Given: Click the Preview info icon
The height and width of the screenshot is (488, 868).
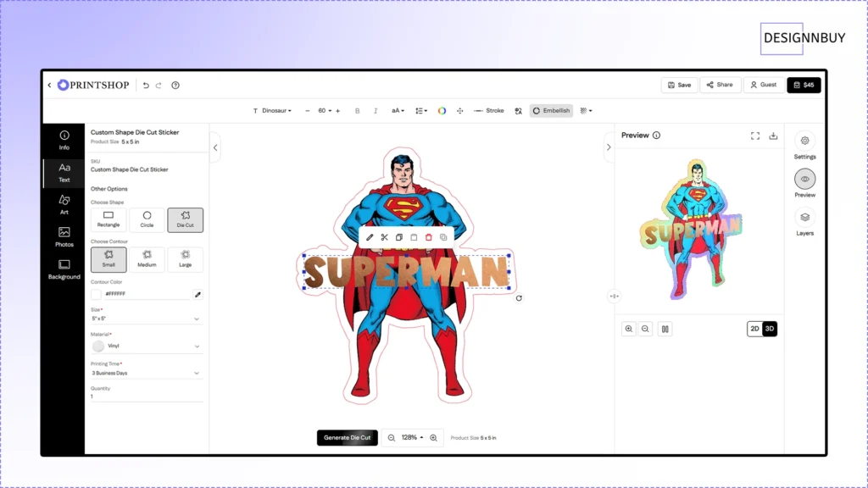Looking at the screenshot, I should [x=657, y=136].
